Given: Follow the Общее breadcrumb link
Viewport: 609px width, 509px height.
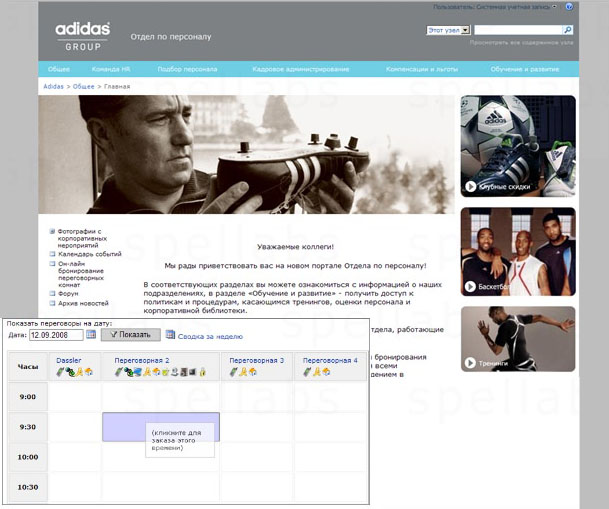Looking at the screenshot, I should point(84,86).
